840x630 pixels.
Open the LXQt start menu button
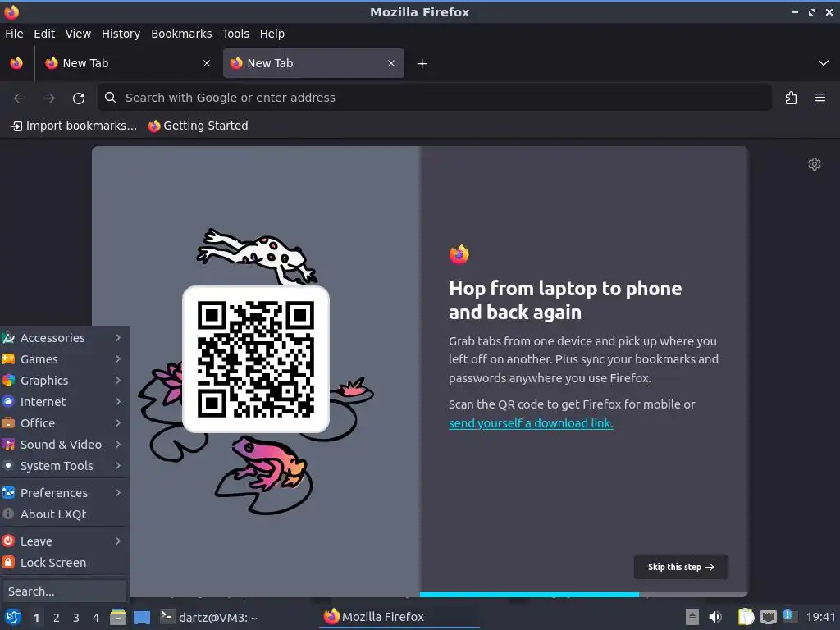point(13,617)
